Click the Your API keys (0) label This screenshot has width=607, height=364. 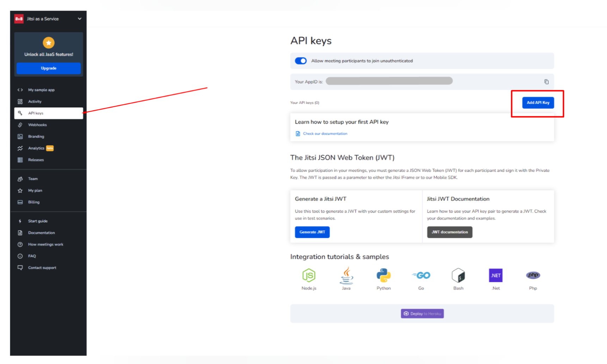pos(305,103)
